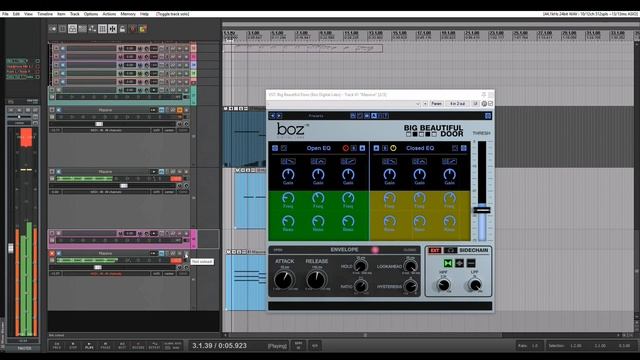Screen dimensions: 640x360
Task: Open the Actions menu
Action: click(109, 14)
